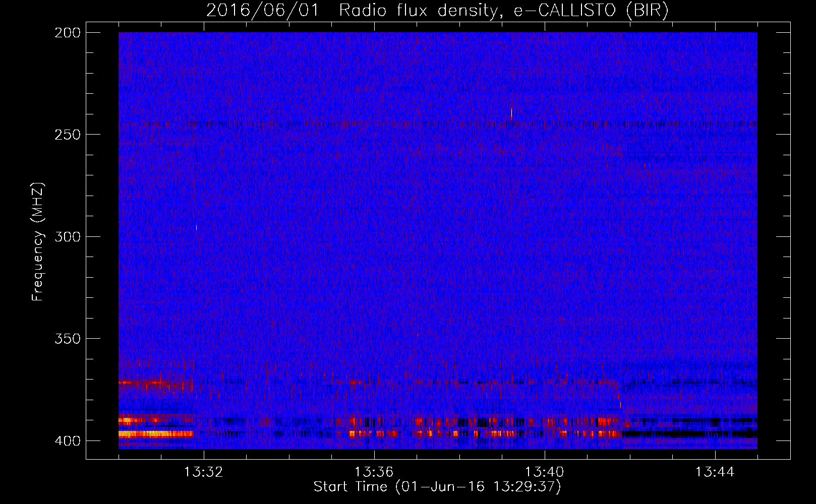Click the 300 frequency tick label
Image resolution: width=816 pixels, height=504 pixels.
(68, 236)
